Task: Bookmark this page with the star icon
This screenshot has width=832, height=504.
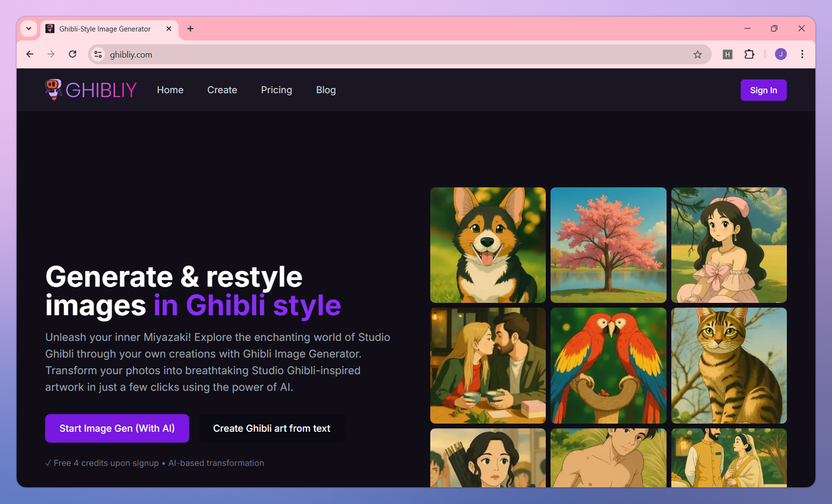Action: pyautogui.click(x=697, y=54)
